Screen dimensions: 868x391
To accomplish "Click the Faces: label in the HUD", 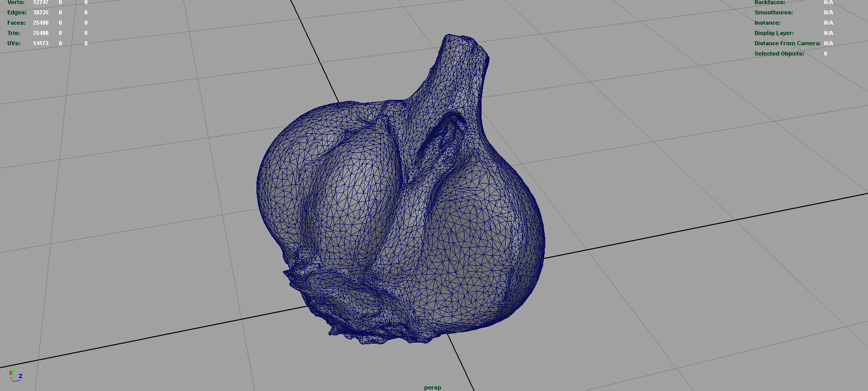I will 16,23.
